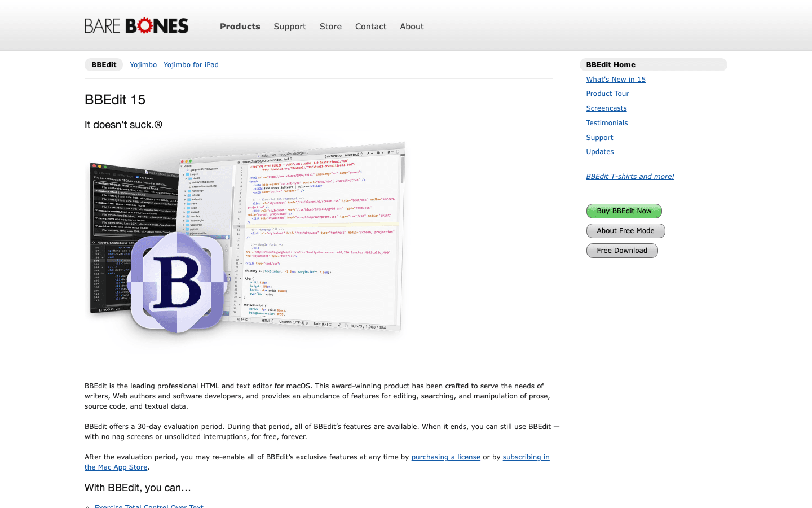Open the Testimonials page
Image resolution: width=812 pixels, height=508 pixels.
click(607, 122)
